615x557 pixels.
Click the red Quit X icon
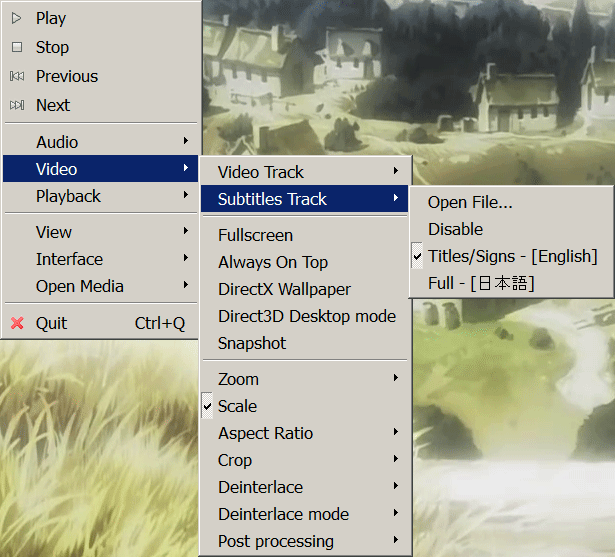point(16,323)
